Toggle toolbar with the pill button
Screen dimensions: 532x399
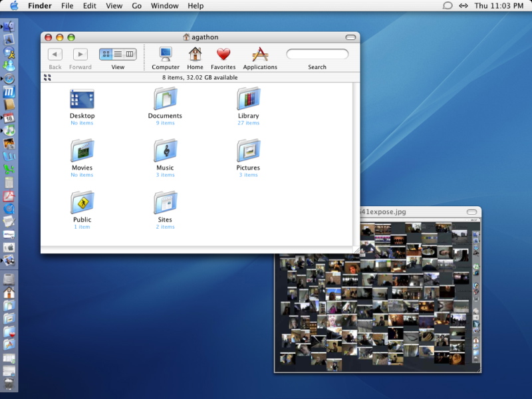coord(350,37)
